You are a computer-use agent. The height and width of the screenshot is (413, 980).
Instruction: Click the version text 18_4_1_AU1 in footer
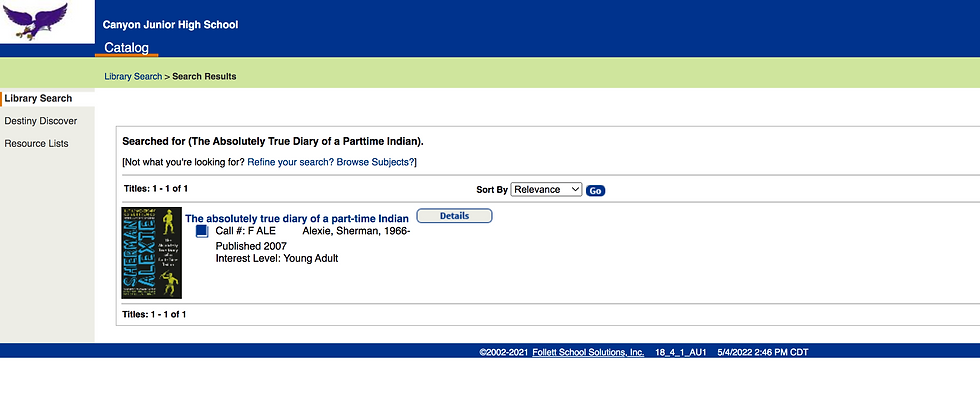point(681,352)
